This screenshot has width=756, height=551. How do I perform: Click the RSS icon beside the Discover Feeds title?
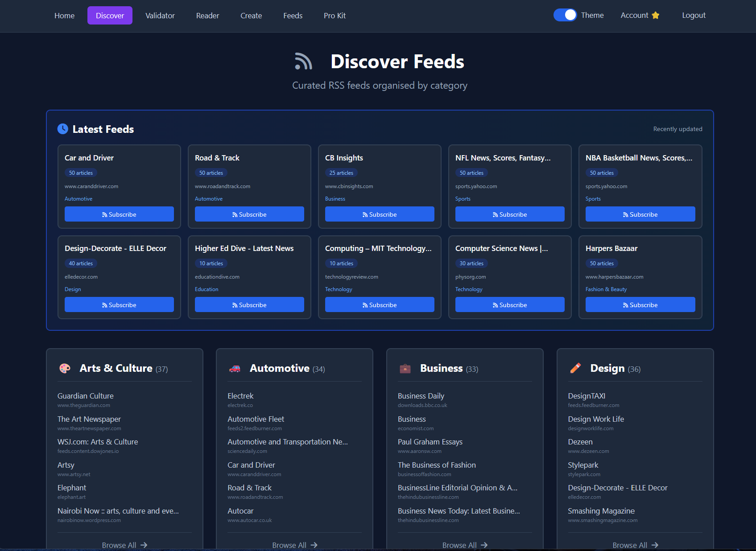click(x=303, y=62)
